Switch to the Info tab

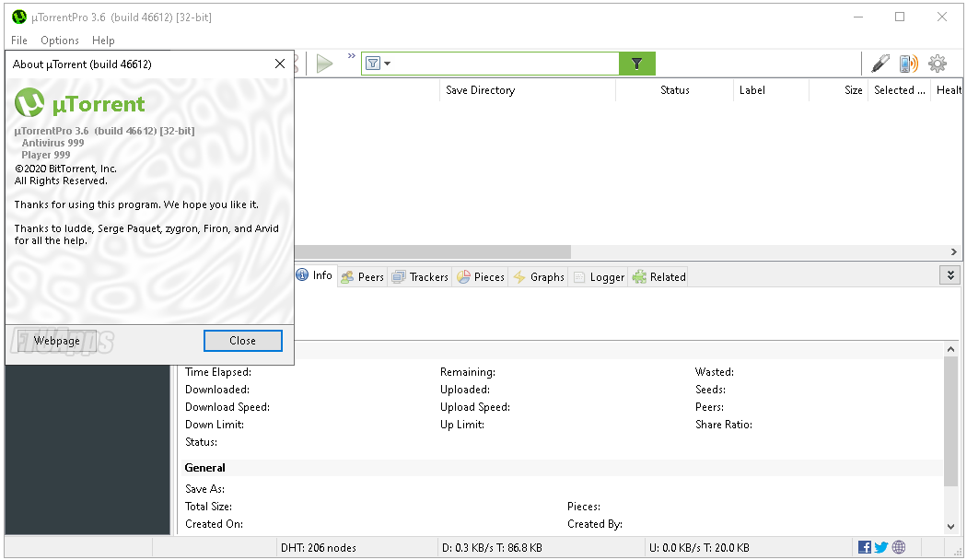315,275
